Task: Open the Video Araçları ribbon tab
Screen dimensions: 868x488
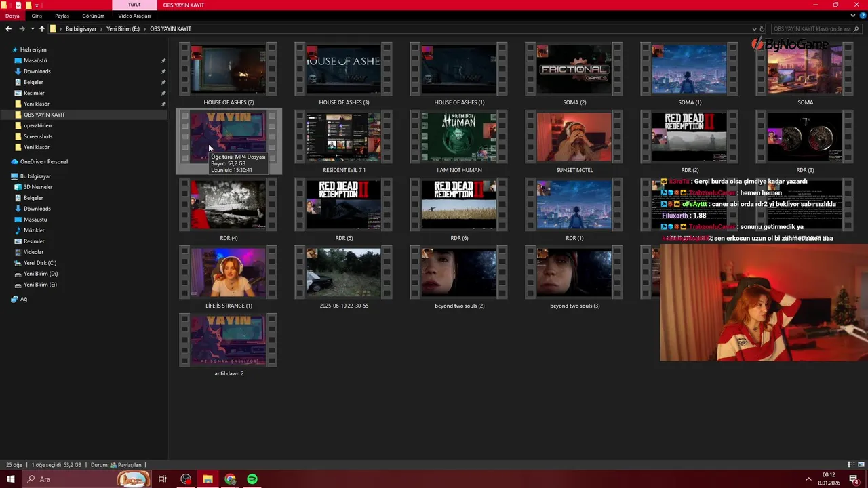Action: [134, 16]
